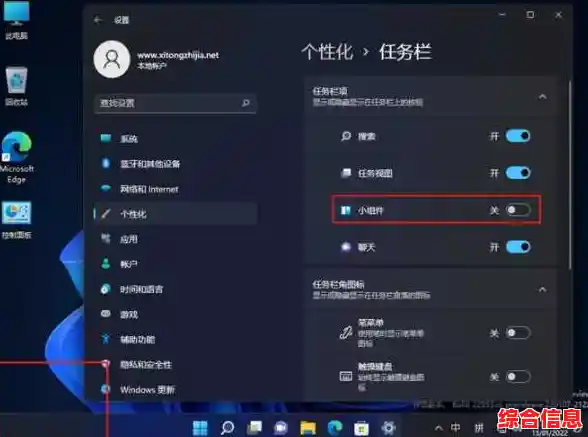
Task: Open taskbar Search magnifier
Action: click(x=227, y=428)
